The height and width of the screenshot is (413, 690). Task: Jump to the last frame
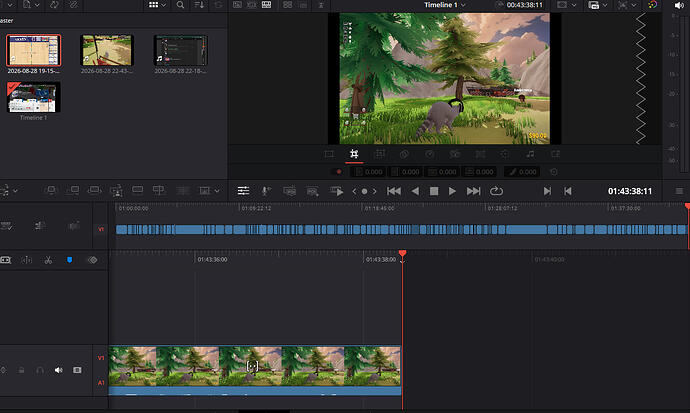pyautogui.click(x=473, y=191)
